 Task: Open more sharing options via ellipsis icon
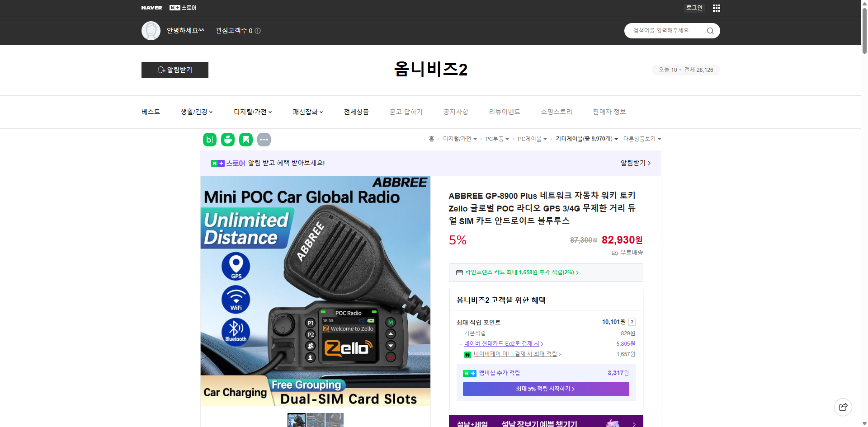pyautogui.click(x=264, y=140)
